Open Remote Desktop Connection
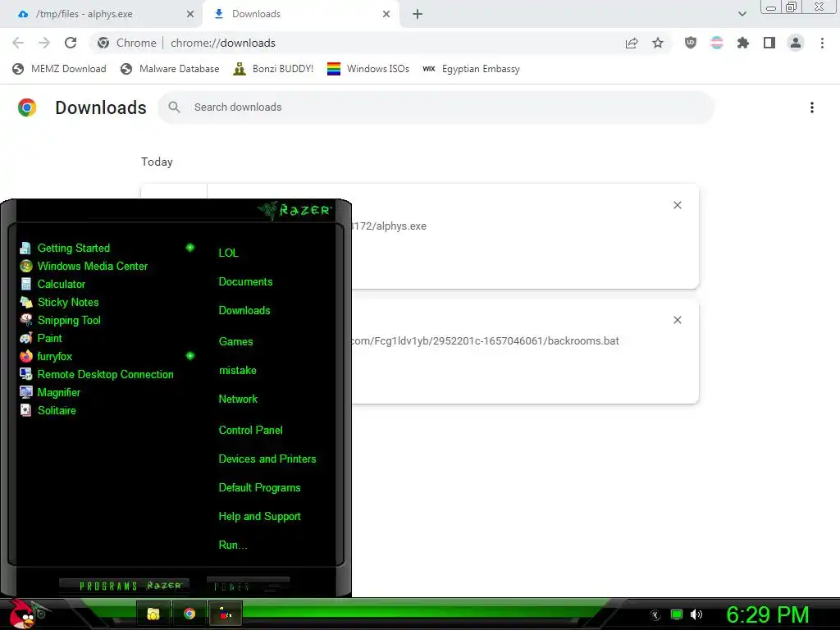The image size is (840, 630). 97,374
